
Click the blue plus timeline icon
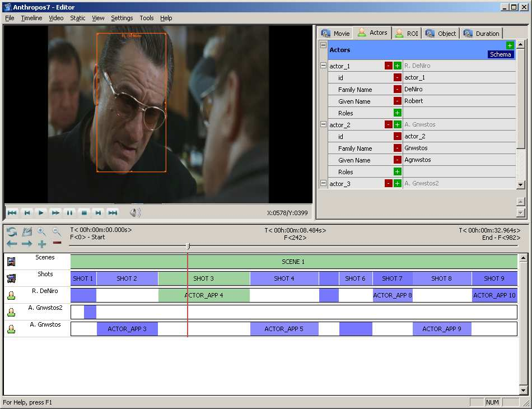point(42,244)
